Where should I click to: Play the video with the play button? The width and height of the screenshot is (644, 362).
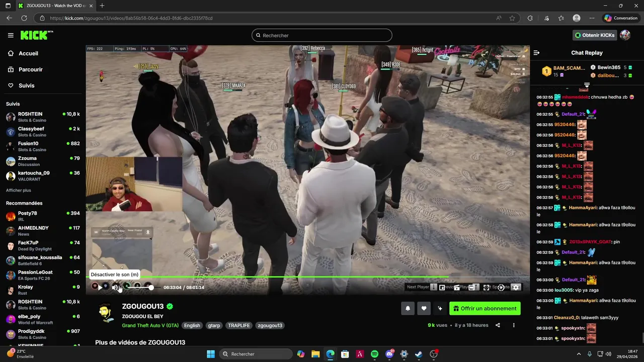tap(100, 287)
